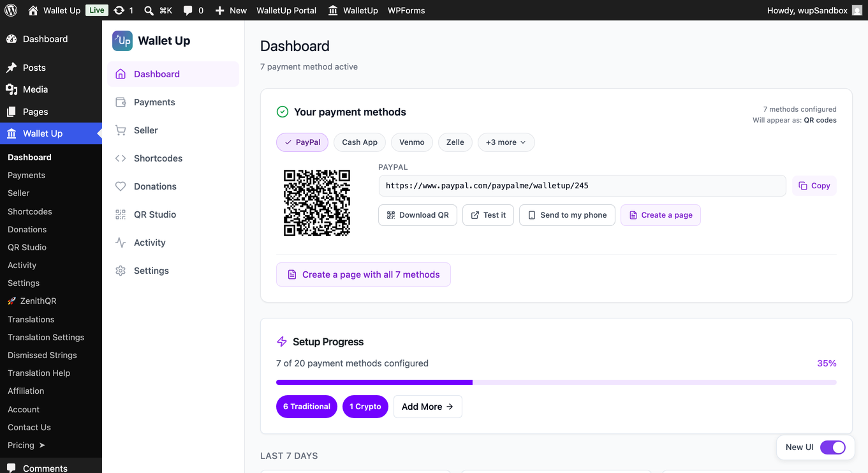Click WalletUp bank icon in admin bar

[x=333, y=10]
